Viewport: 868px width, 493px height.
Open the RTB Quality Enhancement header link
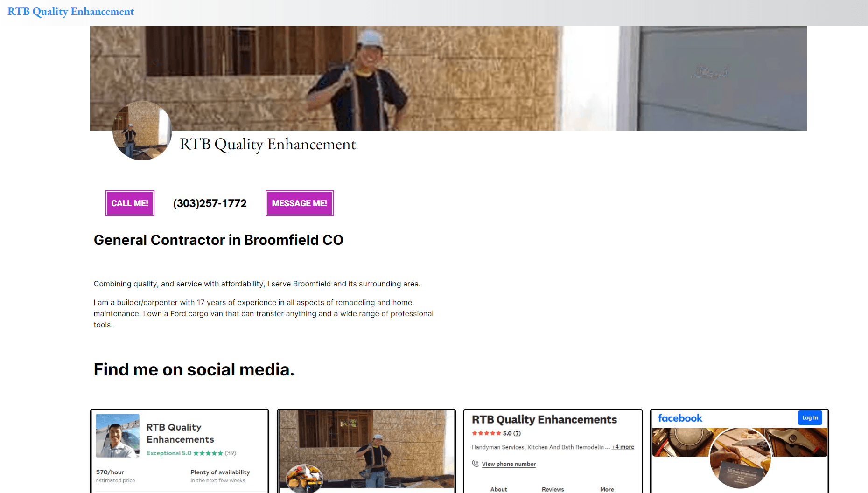tap(70, 12)
